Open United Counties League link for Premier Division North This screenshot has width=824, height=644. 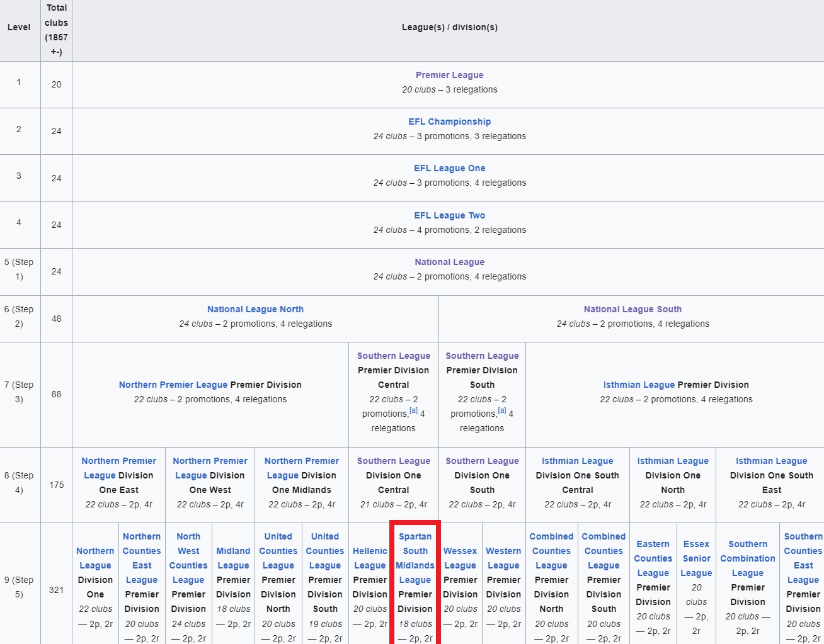point(278,551)
